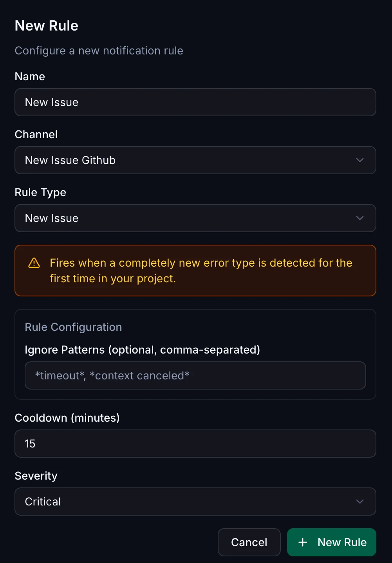Click the Severity label
The height and width of the screenshot is (563, 392).
point(36,476)
